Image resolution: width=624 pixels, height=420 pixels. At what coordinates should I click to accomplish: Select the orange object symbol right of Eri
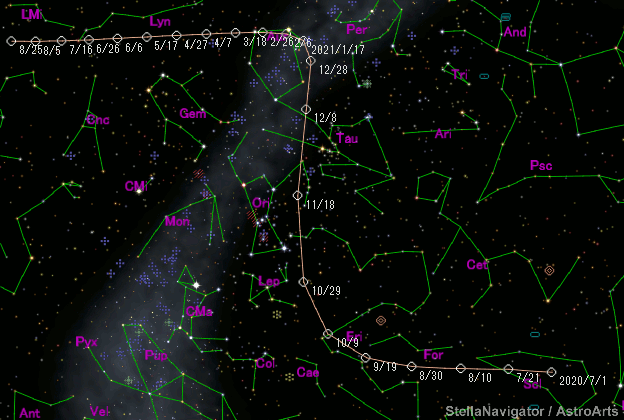click(381, 321)
